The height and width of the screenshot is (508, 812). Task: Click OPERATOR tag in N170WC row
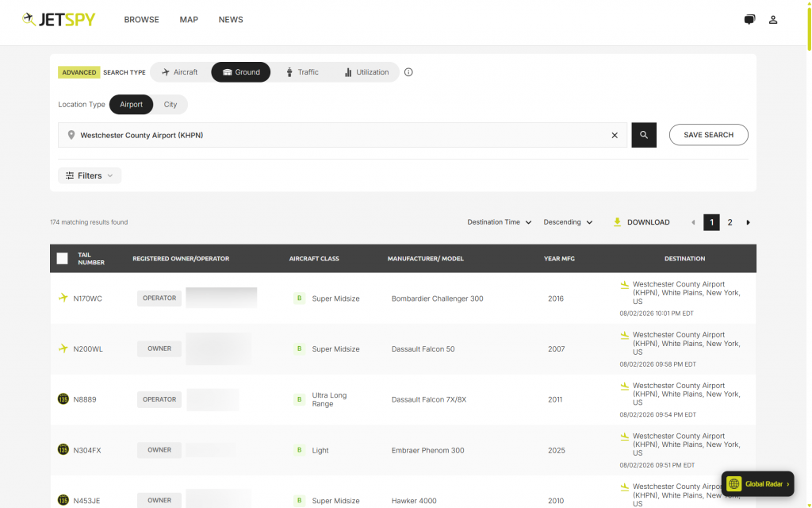pos(159,298)
